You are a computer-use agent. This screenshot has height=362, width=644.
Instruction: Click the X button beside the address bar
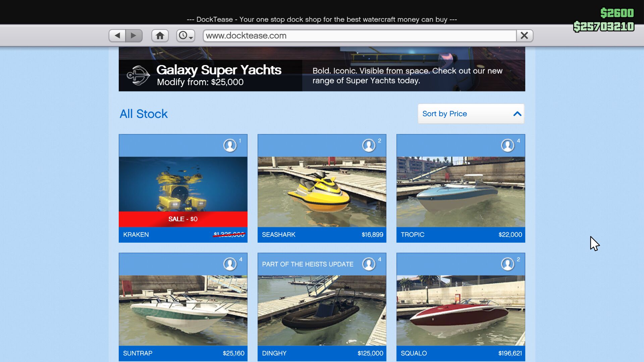tap(524, 36)
